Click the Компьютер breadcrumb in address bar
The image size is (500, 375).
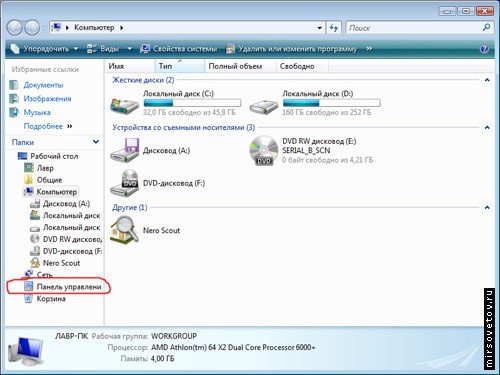click(94, 28)
